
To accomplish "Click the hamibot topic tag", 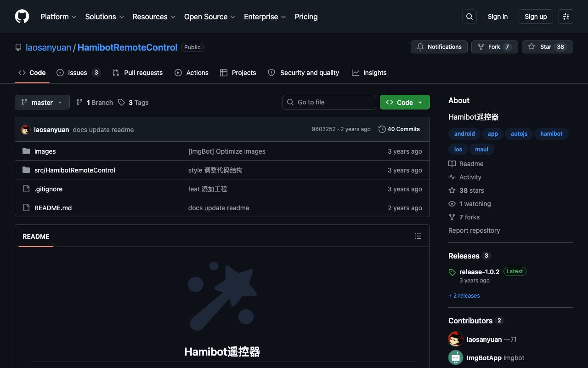I will coord(551,134).
